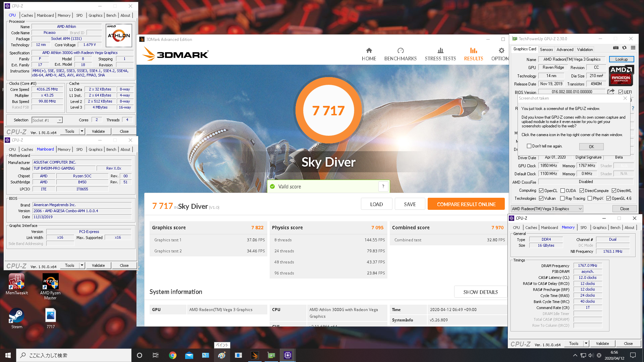Screen dimensions: 644x362
Task: Click taskbar clock showing 6:56
Action: click(x=614, y=355)
